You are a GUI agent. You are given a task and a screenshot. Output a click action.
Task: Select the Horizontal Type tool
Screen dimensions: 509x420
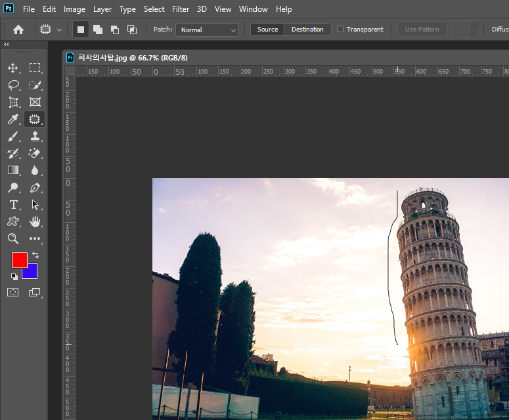[x=12, y=204]
